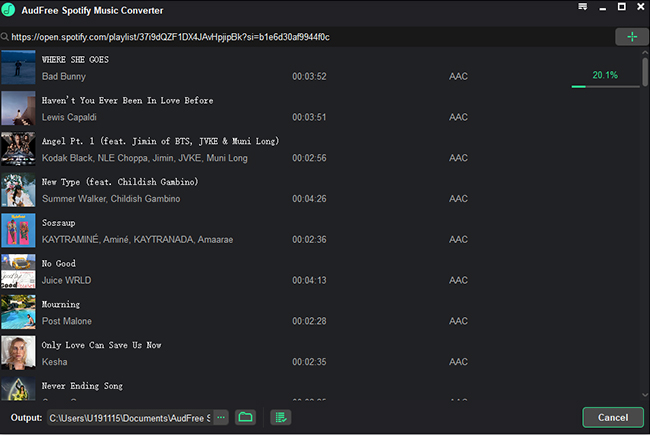
Task: Click artist name Bad Bunny
Action: (63, 77)
